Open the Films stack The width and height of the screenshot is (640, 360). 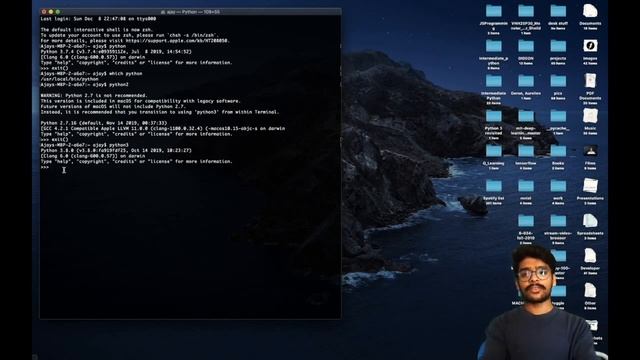[590, 151]
